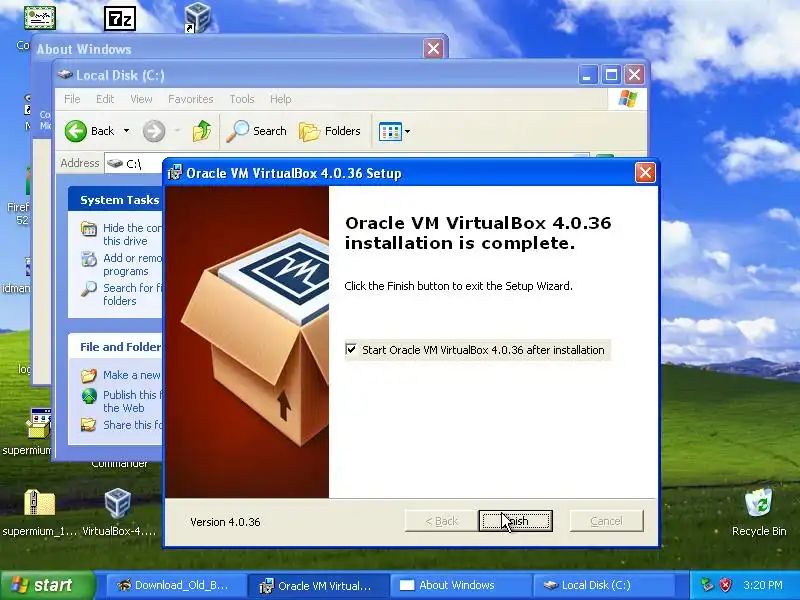
Task: Open View menu in Local Disk window
Action: [141, 99]
